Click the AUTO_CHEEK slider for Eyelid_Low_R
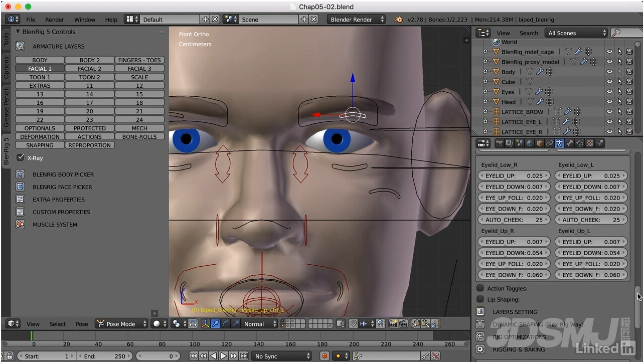This screenshot has height=363, width=644. pyautogui.click(x=514, y=220)
